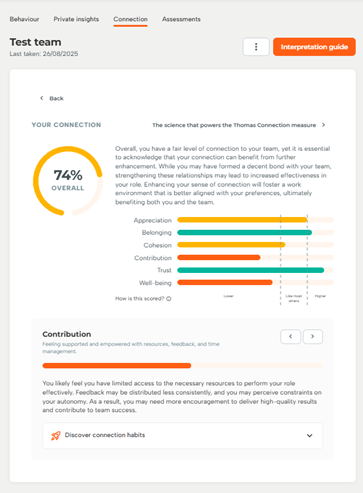Select the Assessments tab
This screenshot has height=493, width=363.
point(181,19)
